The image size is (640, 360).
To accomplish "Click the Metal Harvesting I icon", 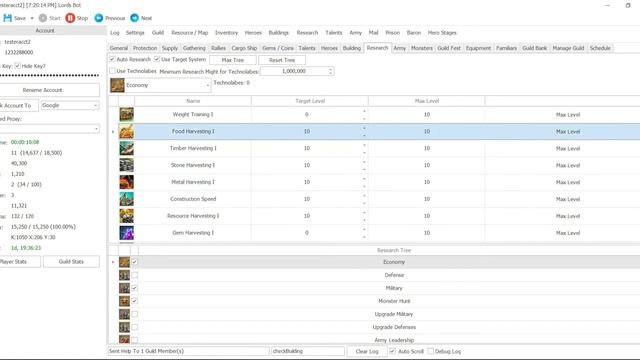I will pyautogui.click(x=127, y=182).
